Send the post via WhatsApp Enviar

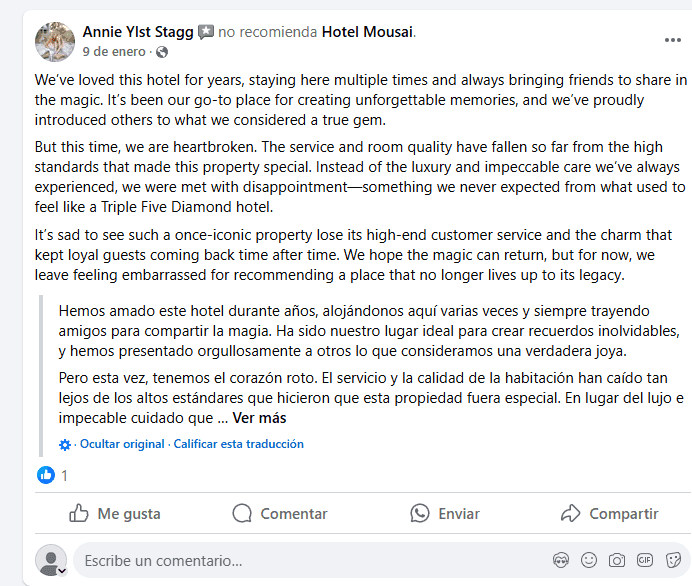445,514
